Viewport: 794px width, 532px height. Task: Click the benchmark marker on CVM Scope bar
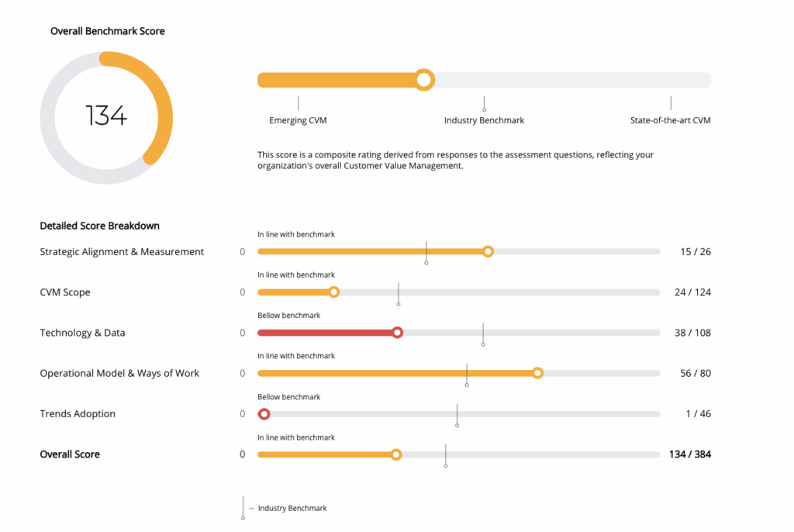[399, 294]
